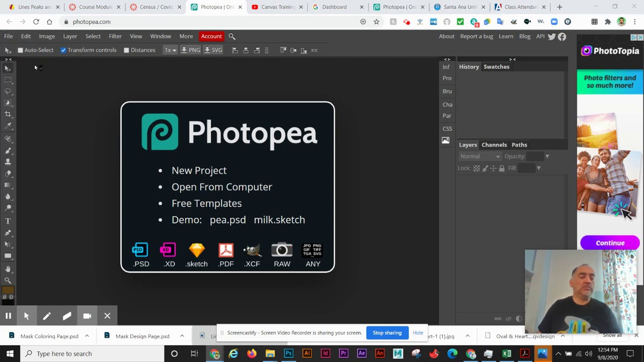
Task: Export as PNG button
Action: [x=191, y=50]
